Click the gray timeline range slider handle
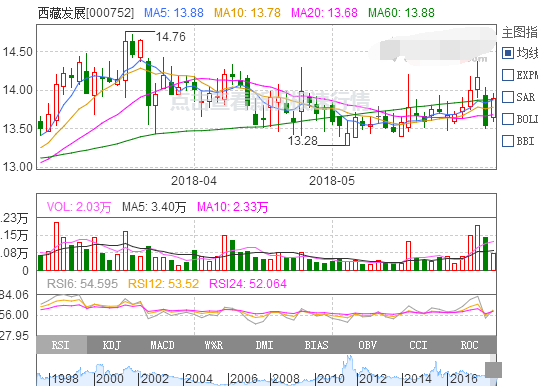 [493, 370]
